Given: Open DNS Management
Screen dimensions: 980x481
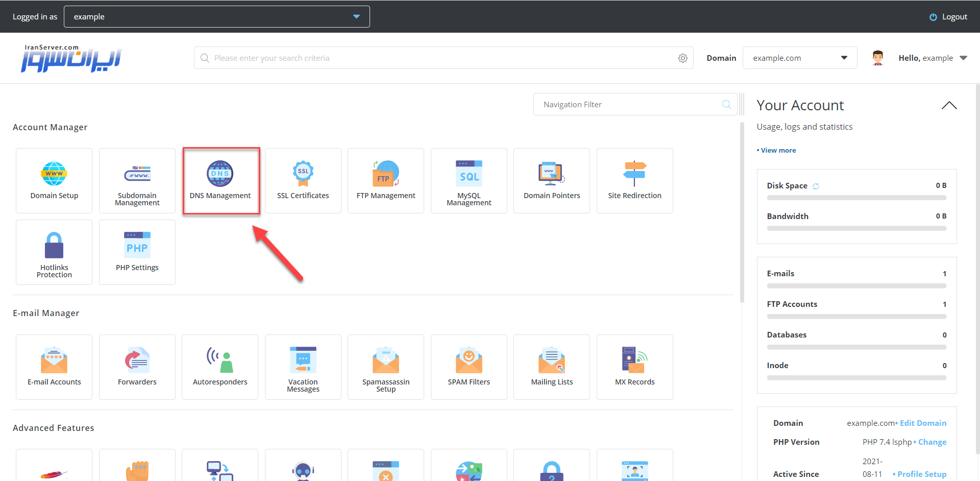Looking at the screenshot, I should (x=220, y=181).
